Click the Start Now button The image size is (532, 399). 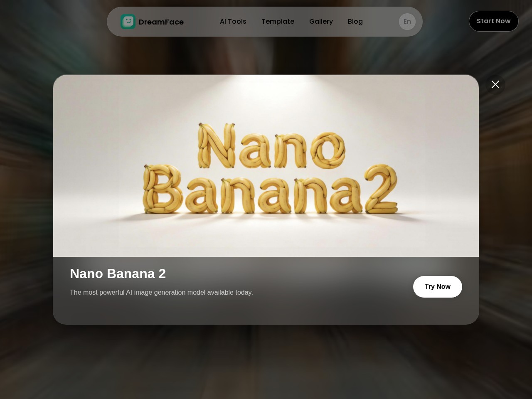tap(494, 21)
